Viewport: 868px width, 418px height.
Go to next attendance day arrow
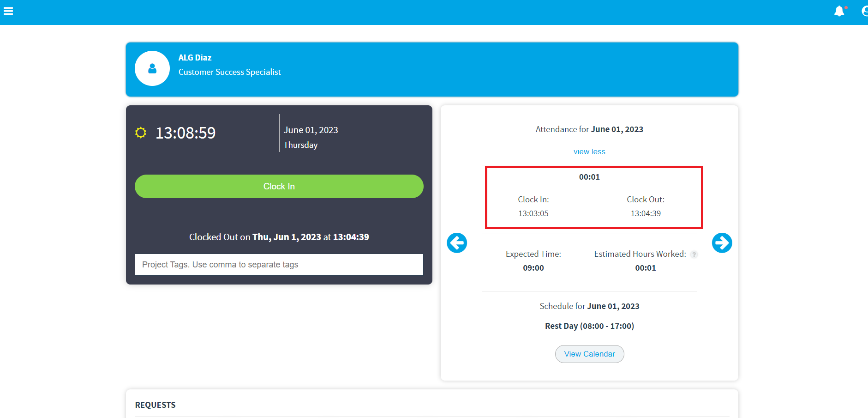point(722,243)
